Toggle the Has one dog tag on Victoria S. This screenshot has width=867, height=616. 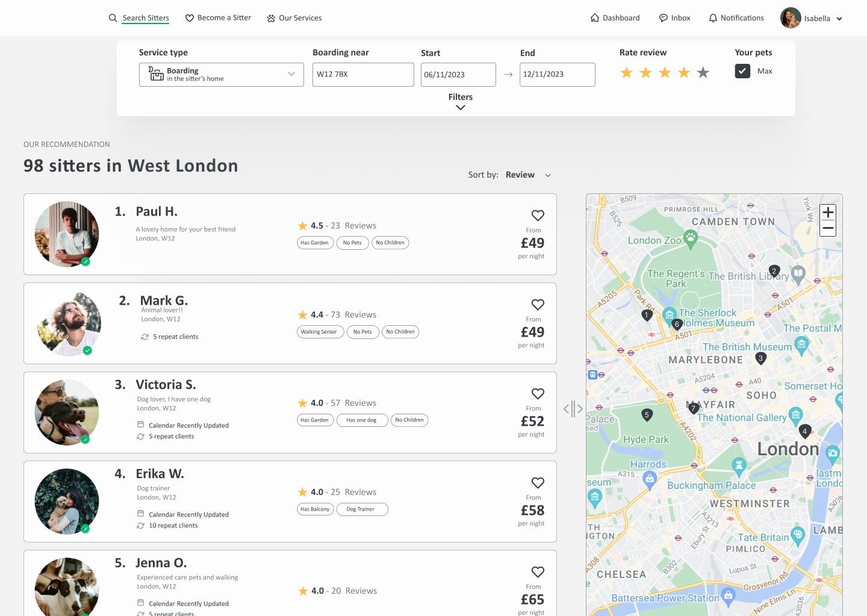pos(361,420)
